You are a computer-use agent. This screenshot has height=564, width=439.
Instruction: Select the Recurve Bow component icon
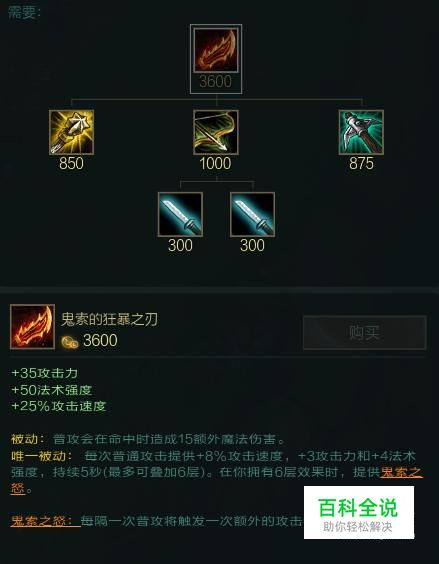216,132
